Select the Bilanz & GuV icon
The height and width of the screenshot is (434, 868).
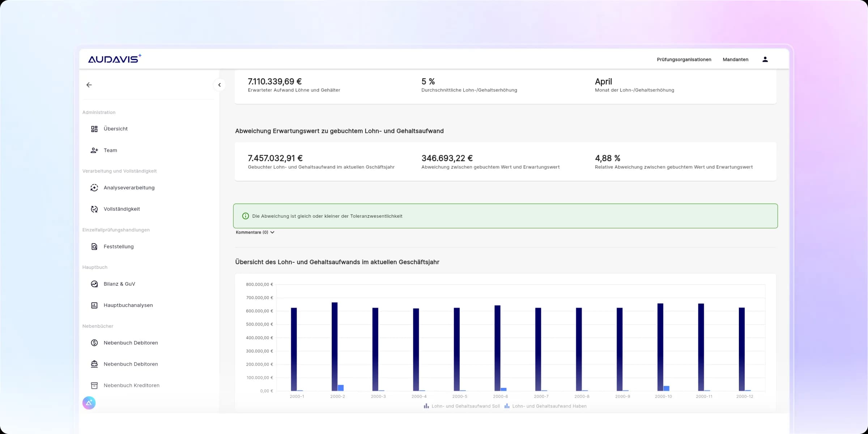[94, 284]
